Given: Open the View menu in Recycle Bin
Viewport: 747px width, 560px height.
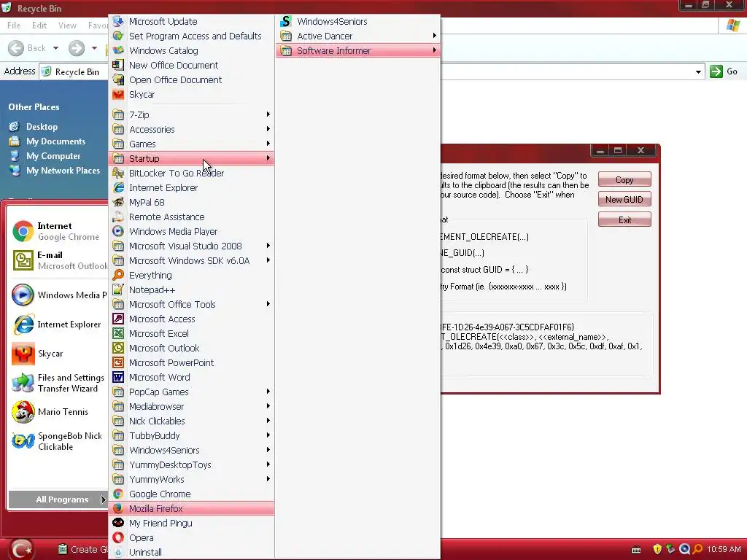Looking at the screenshot, I should tap(67, 26).
